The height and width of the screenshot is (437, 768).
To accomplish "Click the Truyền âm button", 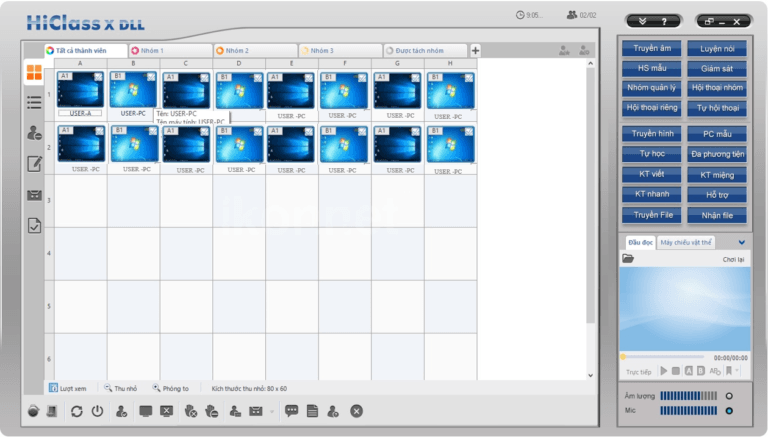I will tap(652, 48).
